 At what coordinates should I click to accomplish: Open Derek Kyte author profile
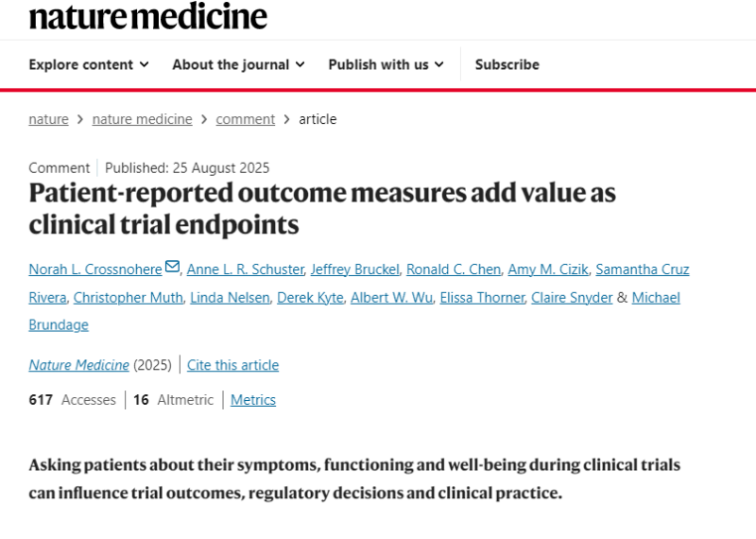click(x=310, y=298)
